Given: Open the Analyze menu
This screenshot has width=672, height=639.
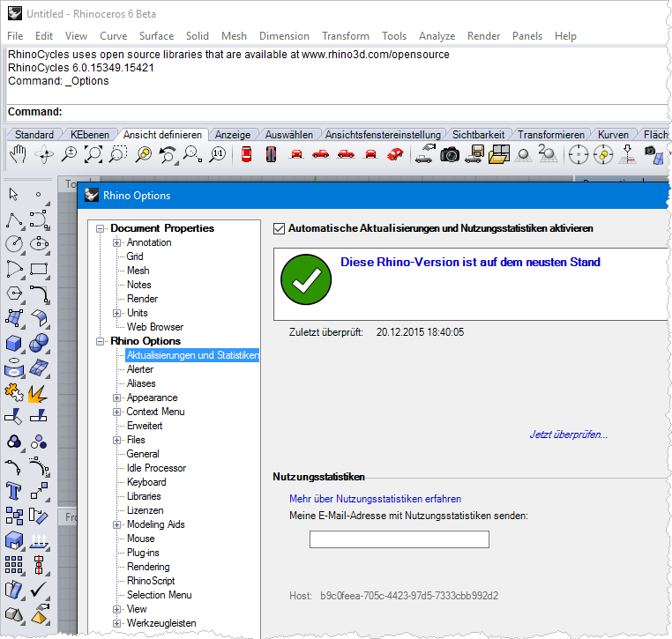Looking at the screenshot, I should (437, 36).
